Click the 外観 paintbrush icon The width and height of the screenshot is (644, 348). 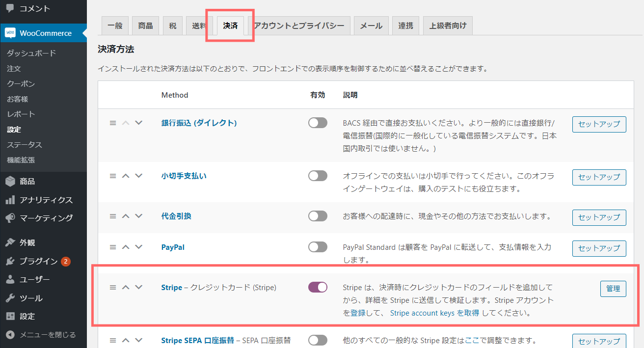click(x=10, y=242)
